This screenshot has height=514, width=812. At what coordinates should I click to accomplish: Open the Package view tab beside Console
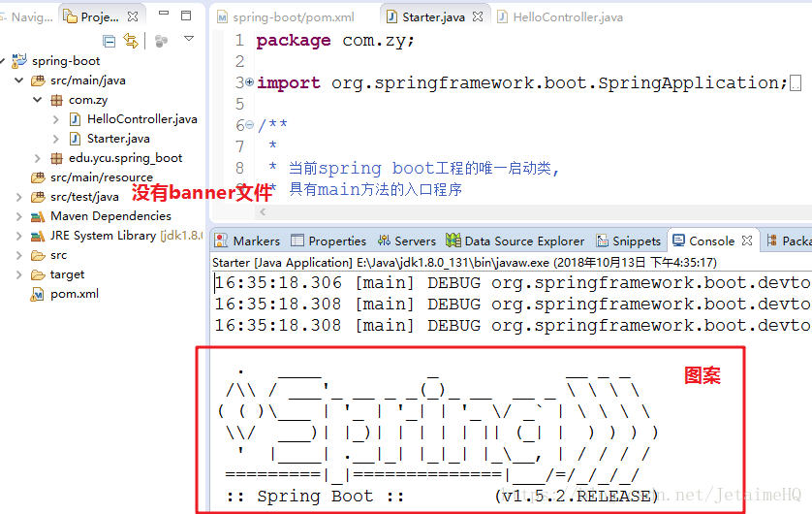coord(789,241)
